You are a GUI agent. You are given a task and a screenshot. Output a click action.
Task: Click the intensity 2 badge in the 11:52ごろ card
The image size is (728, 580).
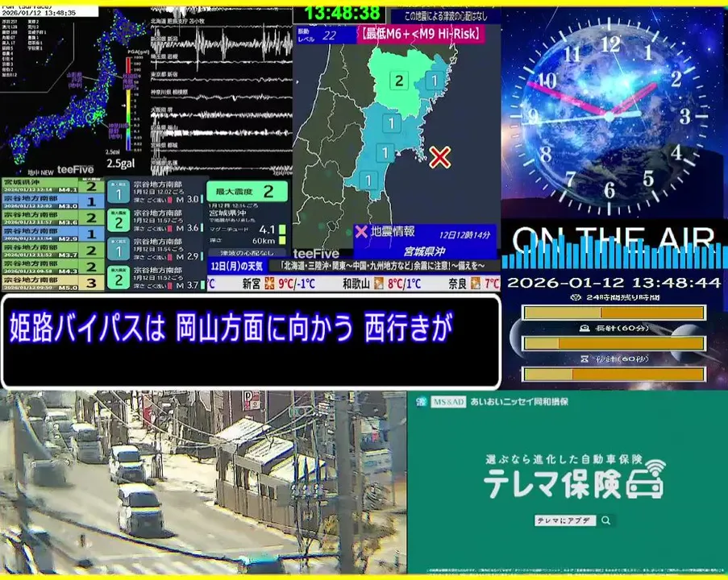(x=119, y=278)
